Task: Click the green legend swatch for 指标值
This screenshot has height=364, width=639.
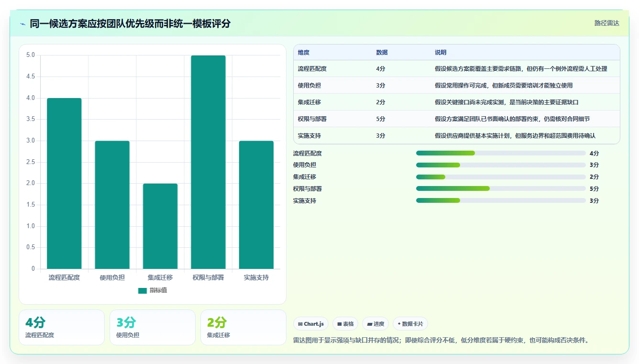Action: click(x=143, y=290)
